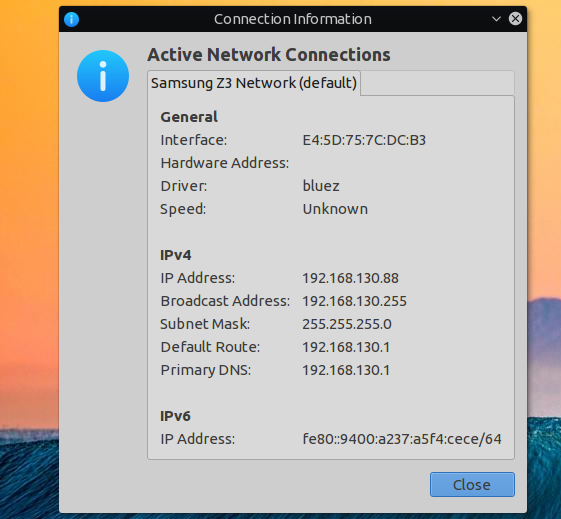Open the title bar chevron window menu

pyautogui.click(x=496, y=19)
